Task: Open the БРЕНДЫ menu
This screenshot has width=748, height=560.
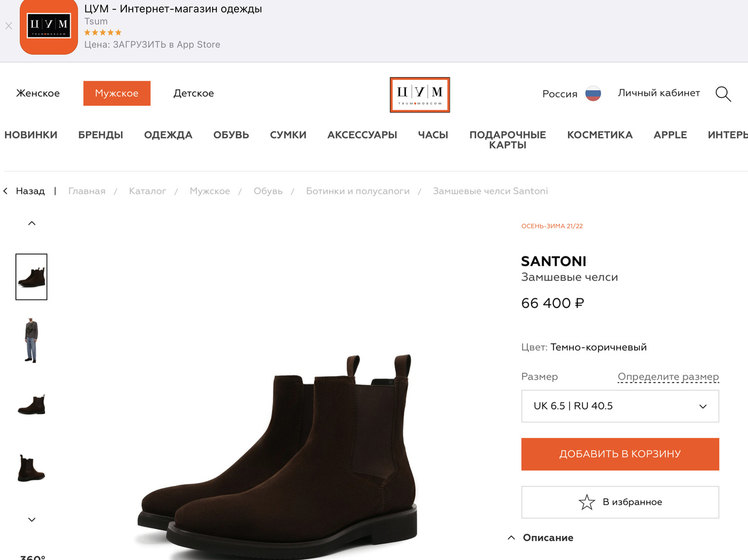Action: pyautogui.click(x=101, y=135)
